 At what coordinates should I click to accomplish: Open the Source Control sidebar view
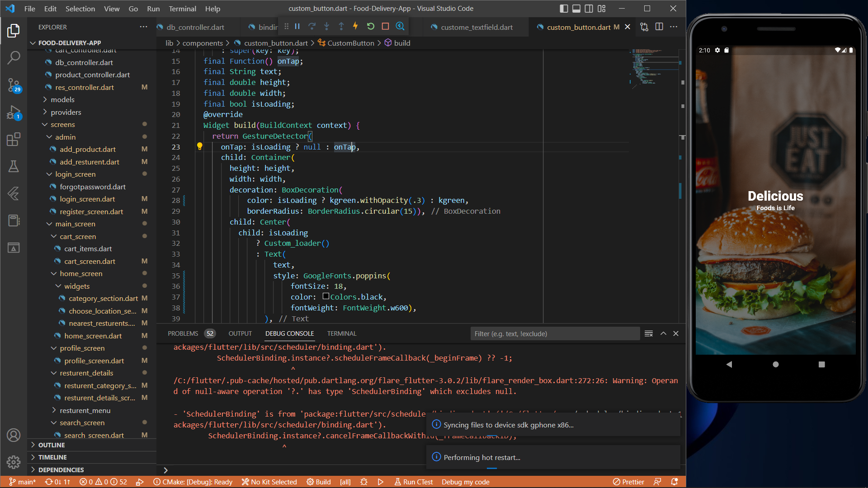(14, 85)
